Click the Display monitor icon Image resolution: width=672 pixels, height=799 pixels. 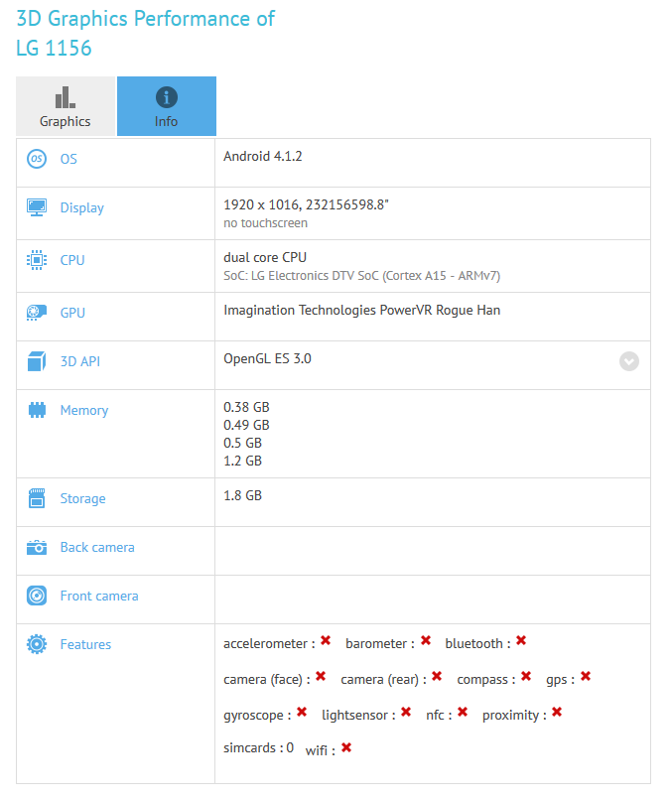click(37, 207)
